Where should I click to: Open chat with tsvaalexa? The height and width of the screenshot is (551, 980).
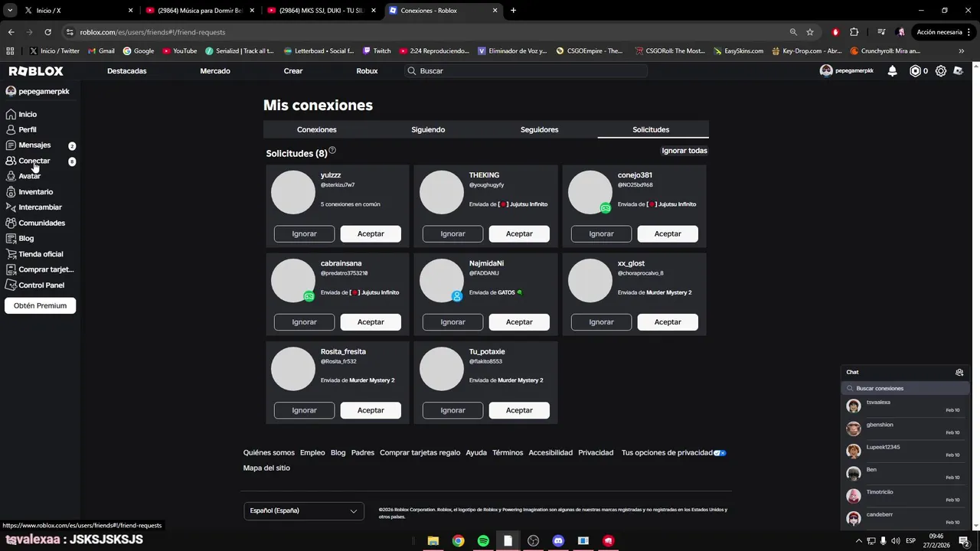(903, 406)
